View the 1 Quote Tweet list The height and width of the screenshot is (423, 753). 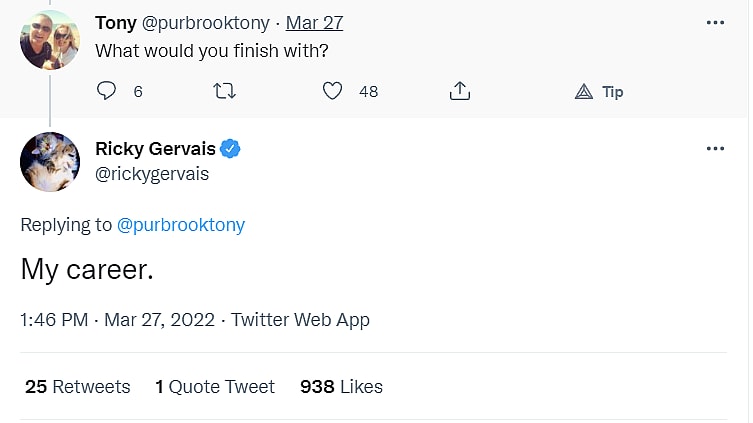215,386
